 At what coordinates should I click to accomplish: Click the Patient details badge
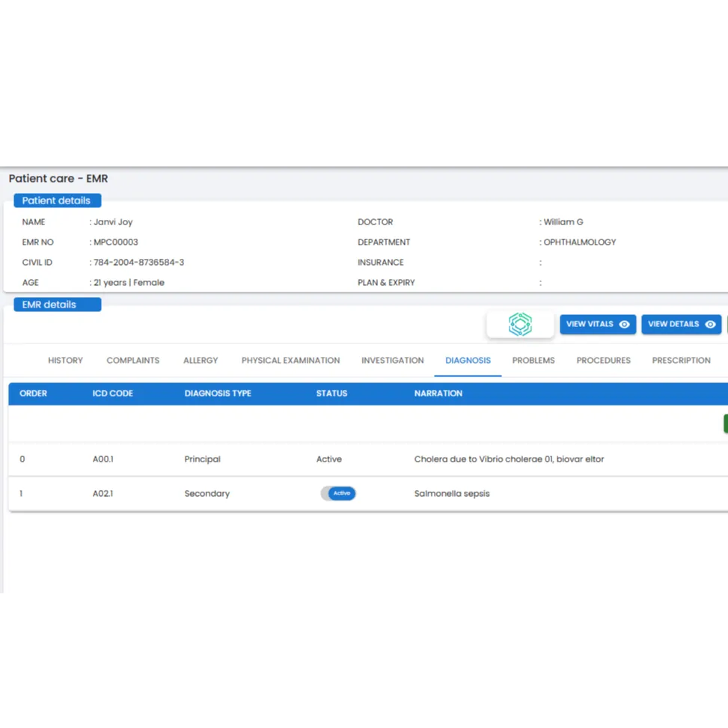57,200
